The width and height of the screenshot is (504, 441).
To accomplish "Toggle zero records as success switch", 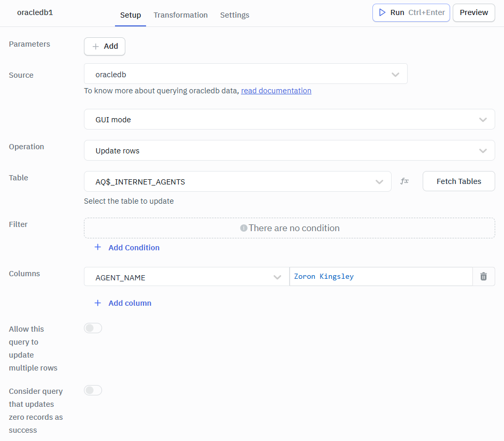I will 93,390.
